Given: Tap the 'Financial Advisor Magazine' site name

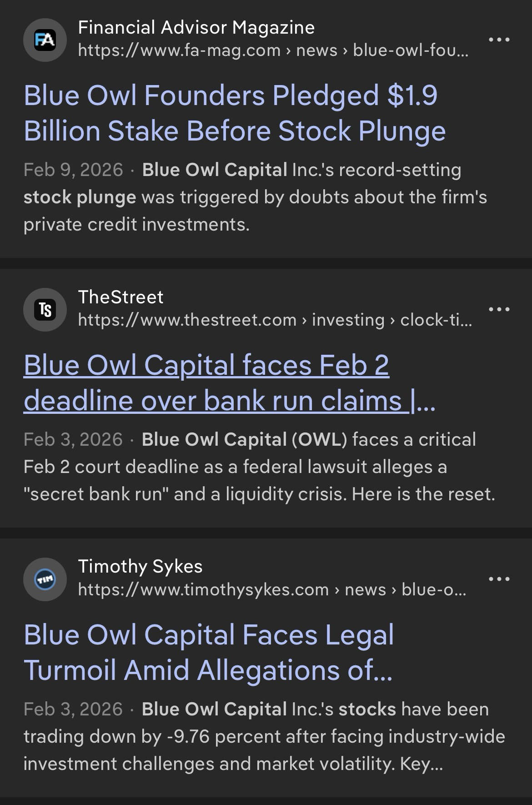Looking at the screenshot, I should coord(196,28).
